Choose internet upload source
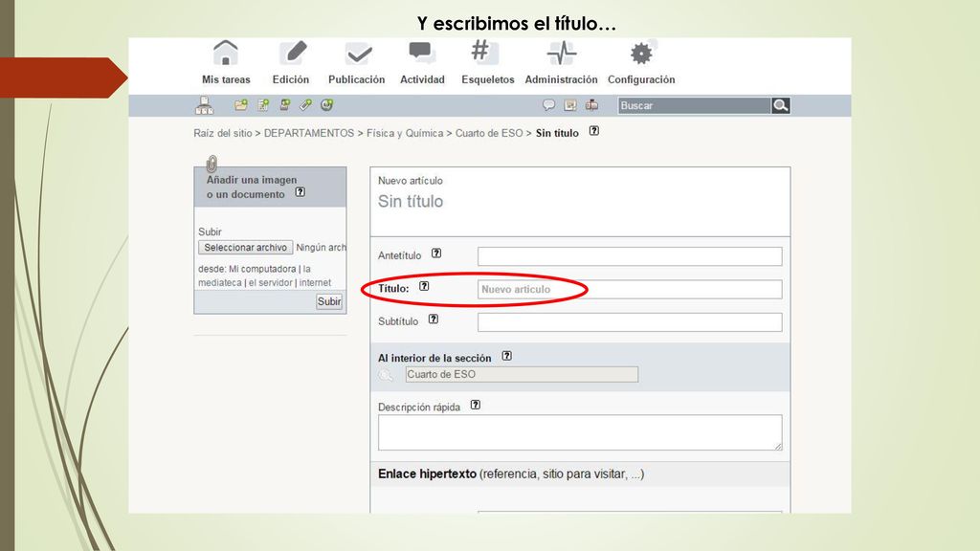This screenshot has height=551, width=980. pyautogui.click(x=315, y=282)
